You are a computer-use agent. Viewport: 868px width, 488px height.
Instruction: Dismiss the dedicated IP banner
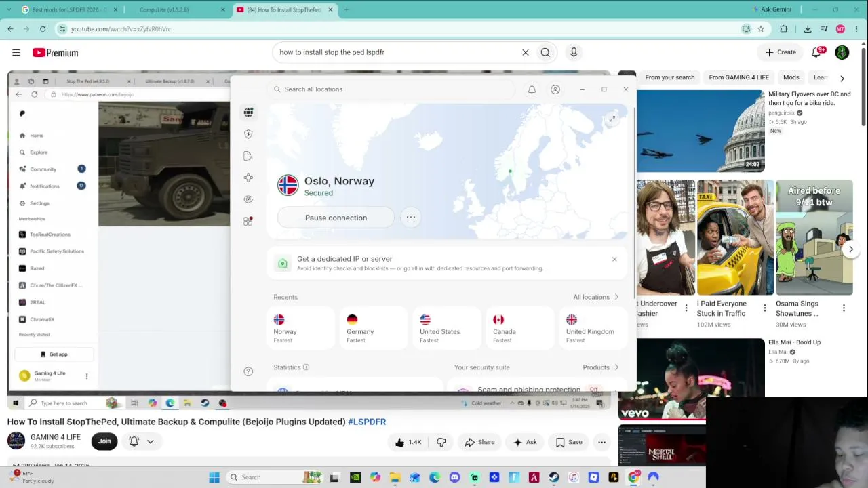point(614,259)
